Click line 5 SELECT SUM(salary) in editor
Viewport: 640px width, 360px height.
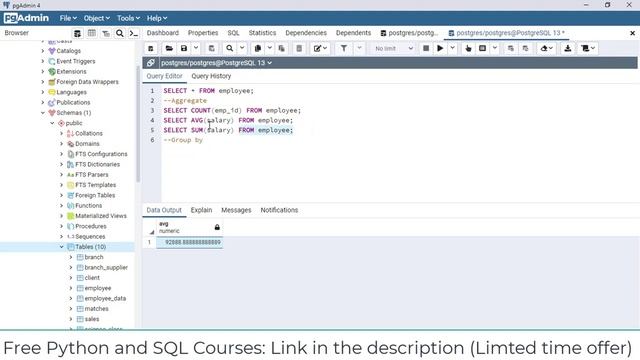[x=228, y=130]
